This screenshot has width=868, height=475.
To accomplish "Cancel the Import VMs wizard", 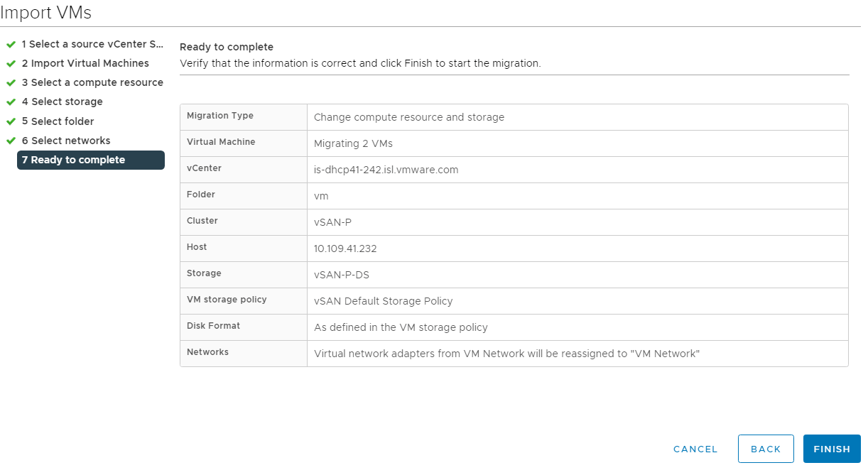I will click(695, 449).
